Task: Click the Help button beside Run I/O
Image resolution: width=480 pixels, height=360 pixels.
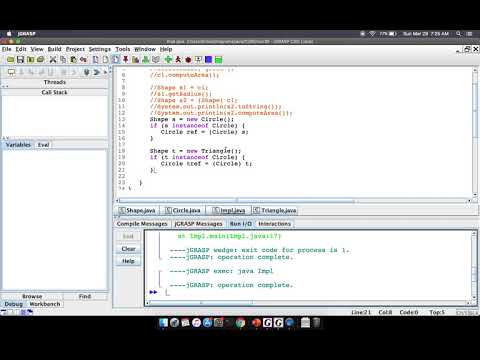Action: 128,261
